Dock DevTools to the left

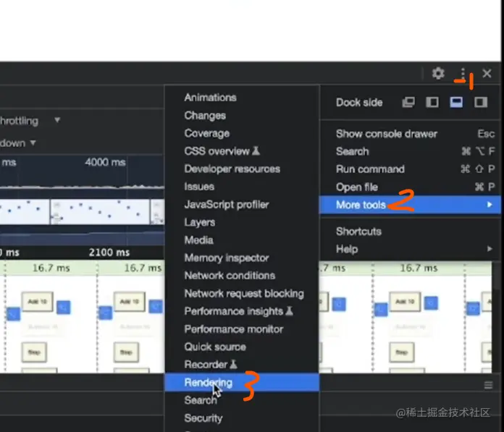coord(432,103)
